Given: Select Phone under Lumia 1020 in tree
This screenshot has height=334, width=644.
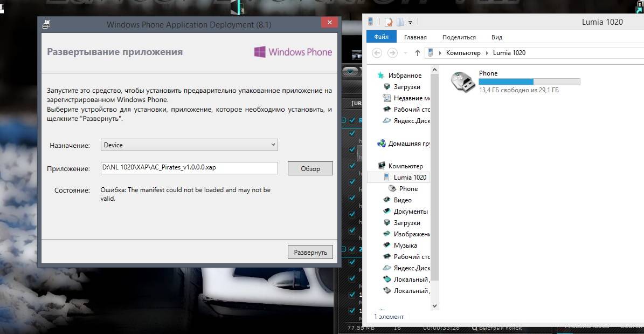Looking at the screenshot, I should (x=408, y=189).
